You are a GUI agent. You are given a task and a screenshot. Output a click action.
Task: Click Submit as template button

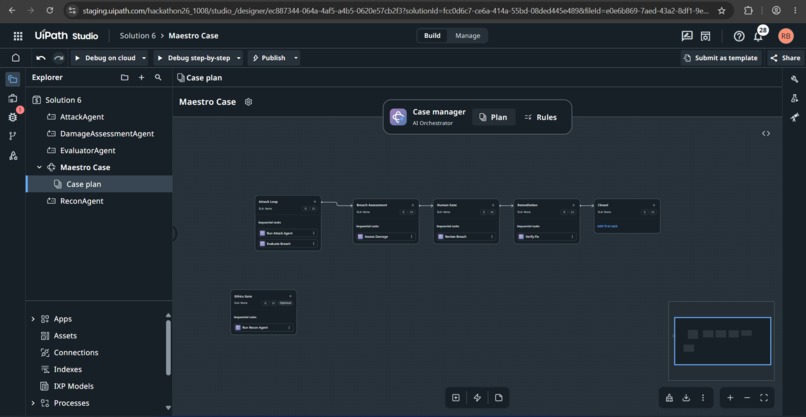click(x=721, y=58)
